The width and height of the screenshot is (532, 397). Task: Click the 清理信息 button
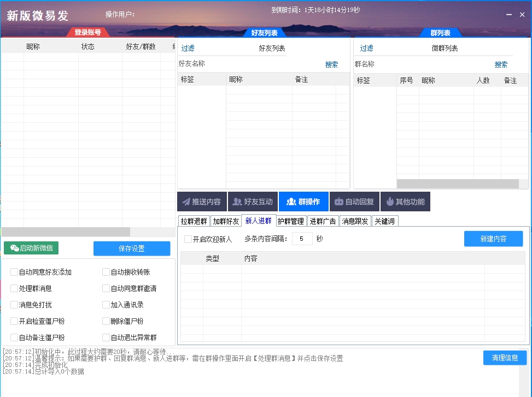505,358
